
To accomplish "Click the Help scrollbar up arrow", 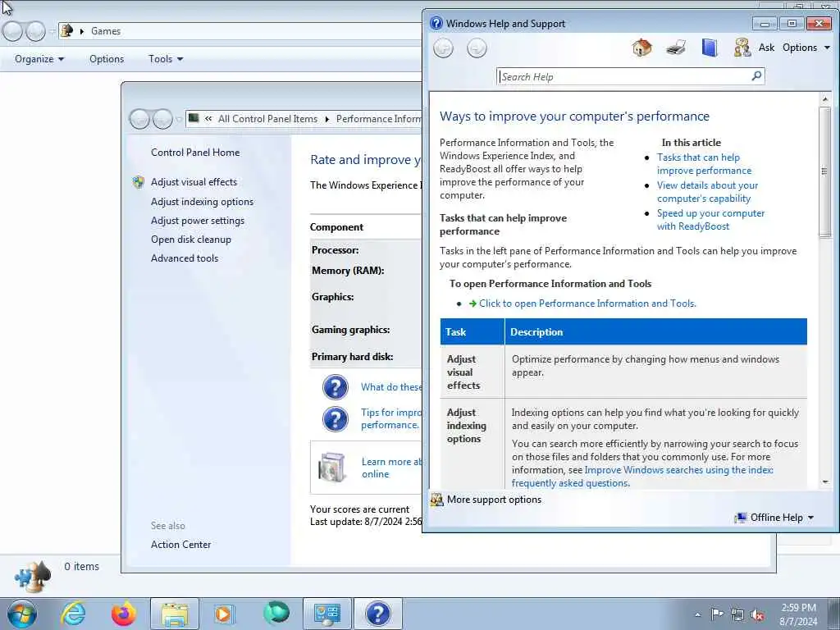I will 825,99.
